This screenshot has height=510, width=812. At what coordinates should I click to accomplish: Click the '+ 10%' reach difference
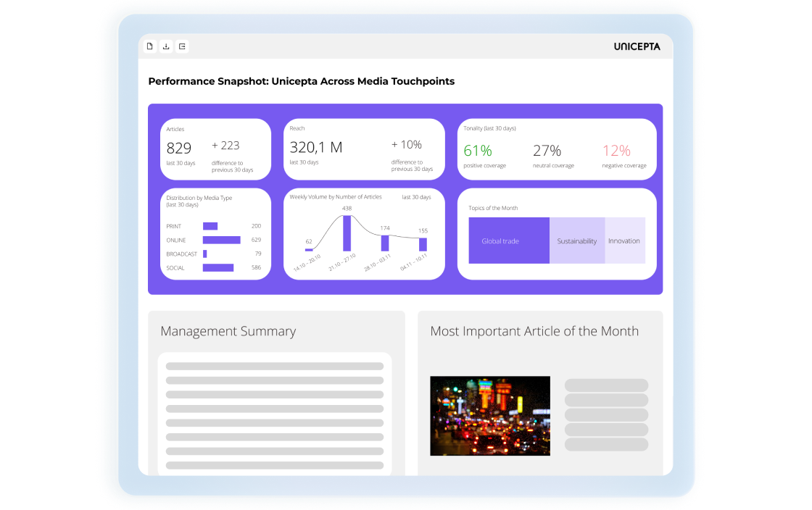tap(407, 144)
